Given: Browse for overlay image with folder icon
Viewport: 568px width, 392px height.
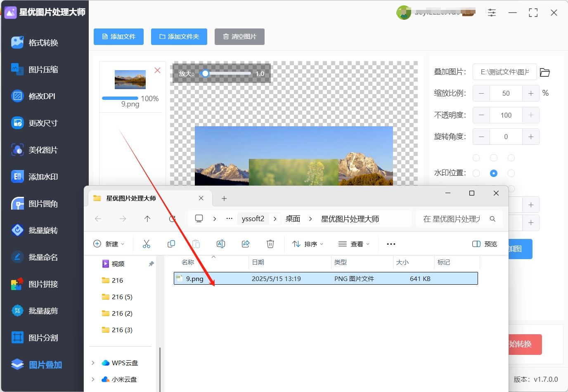Looking at the screenshot, I should tap(545, 72).
